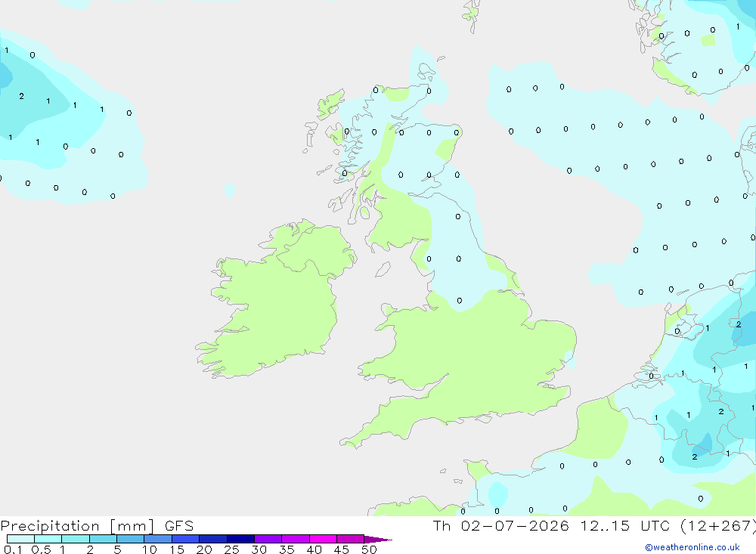This screenshot has width=756, height=554.
Task: Click the purple arrow tip of legend
Action: (377, 540)
